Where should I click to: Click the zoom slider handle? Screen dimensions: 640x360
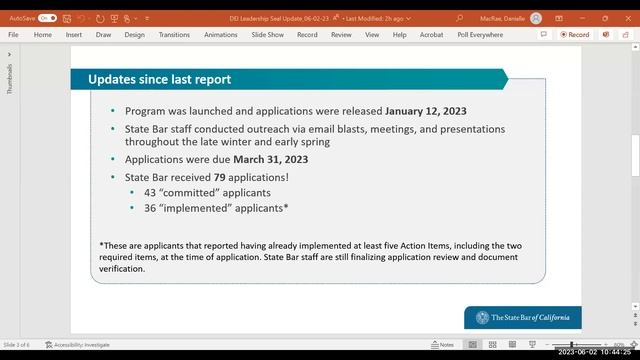pos(572,345)
